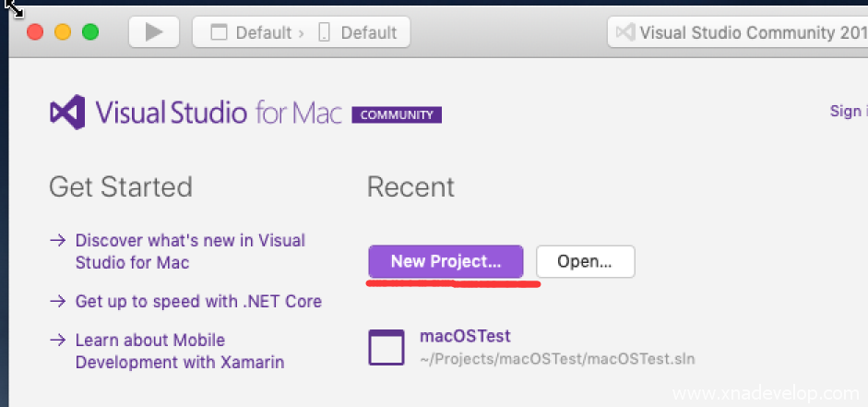
Task: Click the Visual Studio icon in status bar
Action: (624, 32)
